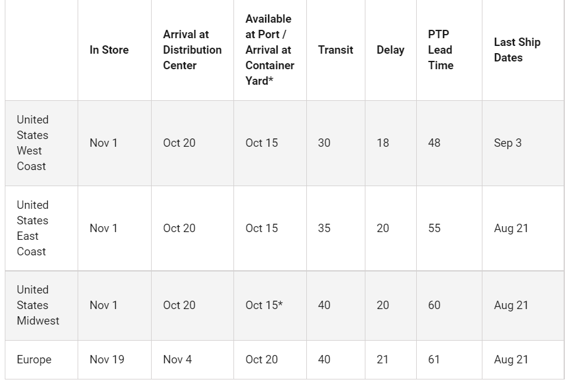Select the Available at Port header
This screenshot has height=392, width=572.
tap(270, 50)
